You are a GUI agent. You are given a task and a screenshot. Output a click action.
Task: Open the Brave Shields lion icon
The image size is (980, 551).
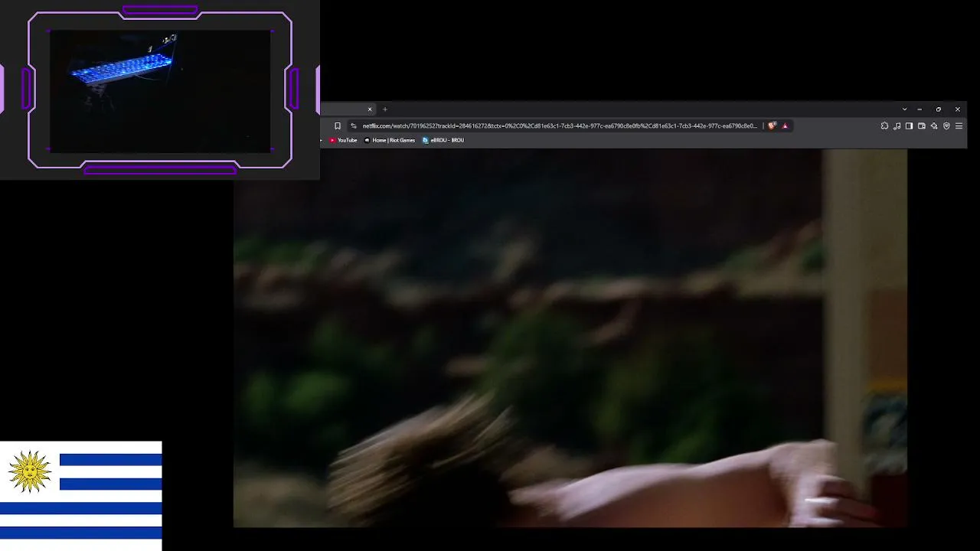(772, 126)
